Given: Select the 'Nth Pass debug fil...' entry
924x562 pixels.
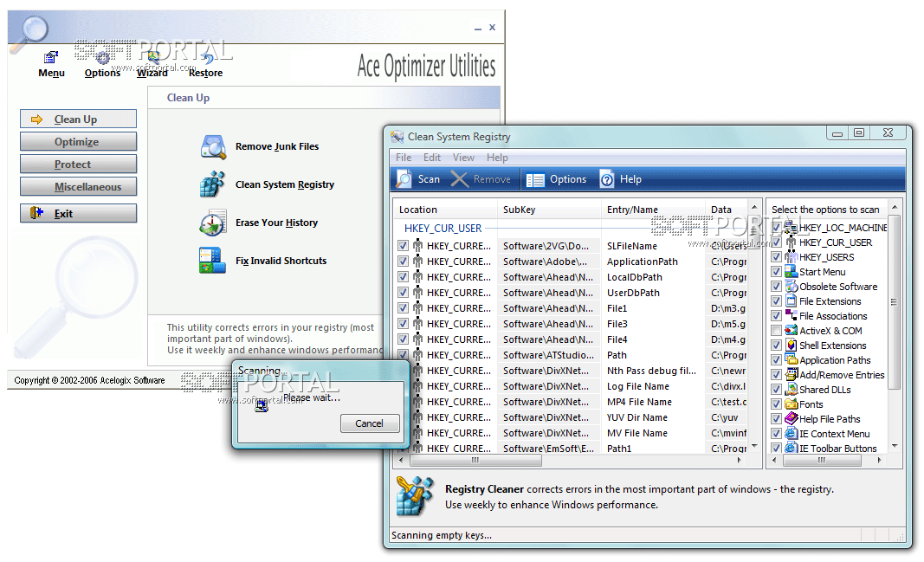Looking at the screenshot, I should (651, 371).
